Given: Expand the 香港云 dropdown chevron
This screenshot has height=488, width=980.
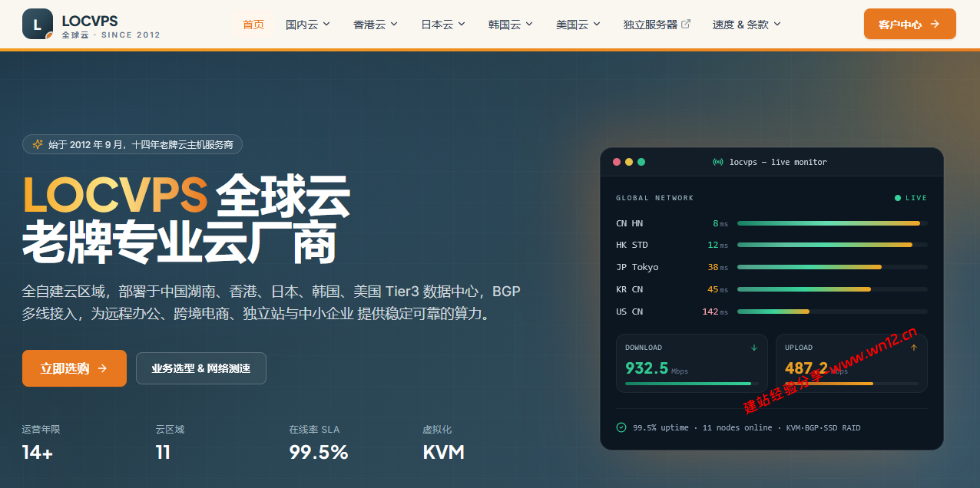Looking at the screenshot, I should coord(394,25).
